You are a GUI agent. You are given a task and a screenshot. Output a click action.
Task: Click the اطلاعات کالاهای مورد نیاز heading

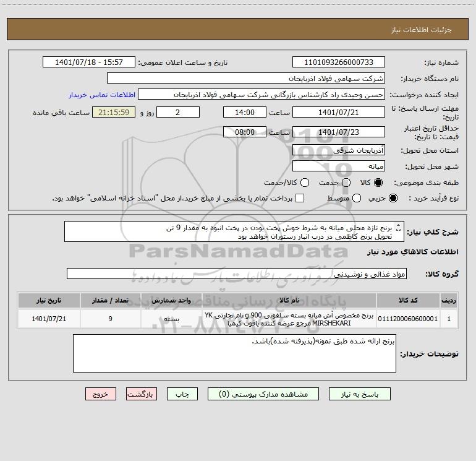pyautogui.click(x=412, y=252)
